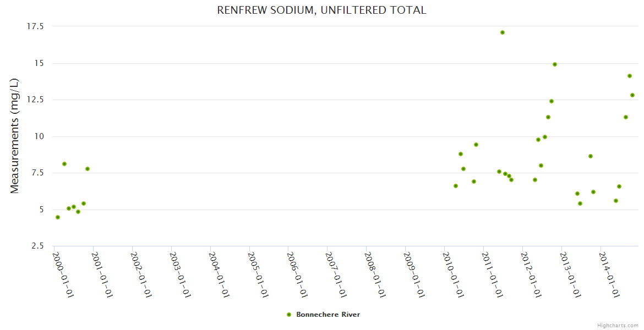Image resolution: width=644 pixels, height=330 pixels.
Task: Click the 2000-01-01 x-axis label
Action: pos(63,274)
